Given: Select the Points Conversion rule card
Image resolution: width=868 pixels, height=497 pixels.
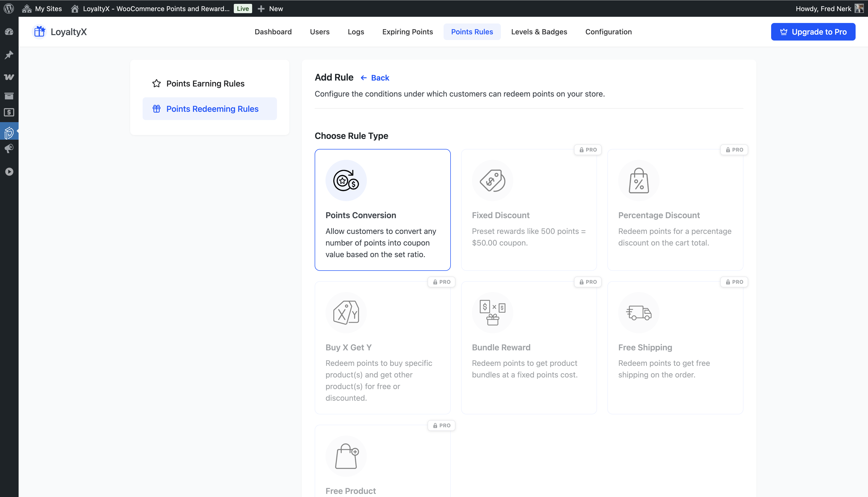Looking at the screenshot, I should 382,210.
